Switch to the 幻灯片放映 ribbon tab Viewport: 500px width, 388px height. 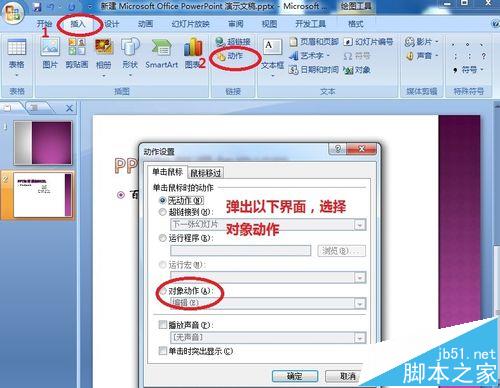click(x=190, y=24)
